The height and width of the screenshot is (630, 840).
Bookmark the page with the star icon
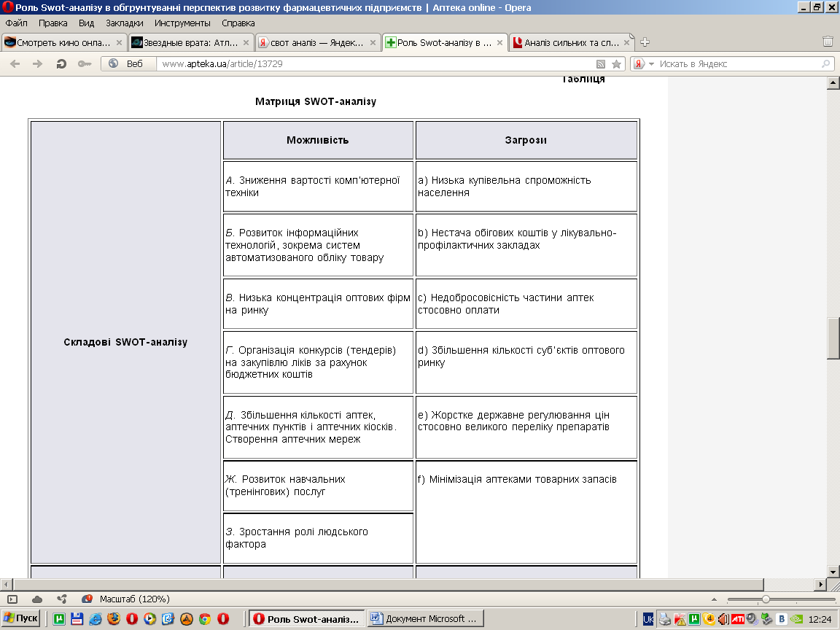pyautogui.click(x=617, y=64)
